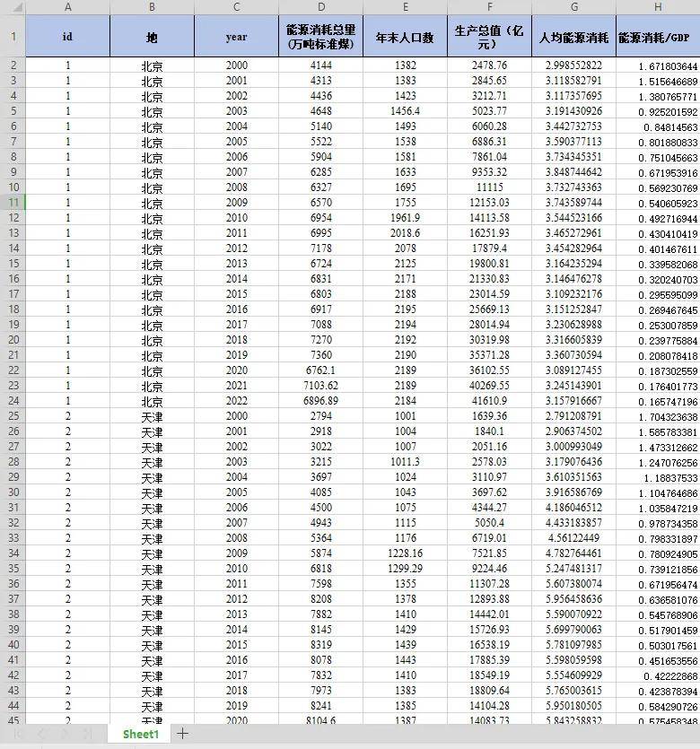Select cell with value 1.671803644
Screen dimensions: 700x749
pos(658,65)
